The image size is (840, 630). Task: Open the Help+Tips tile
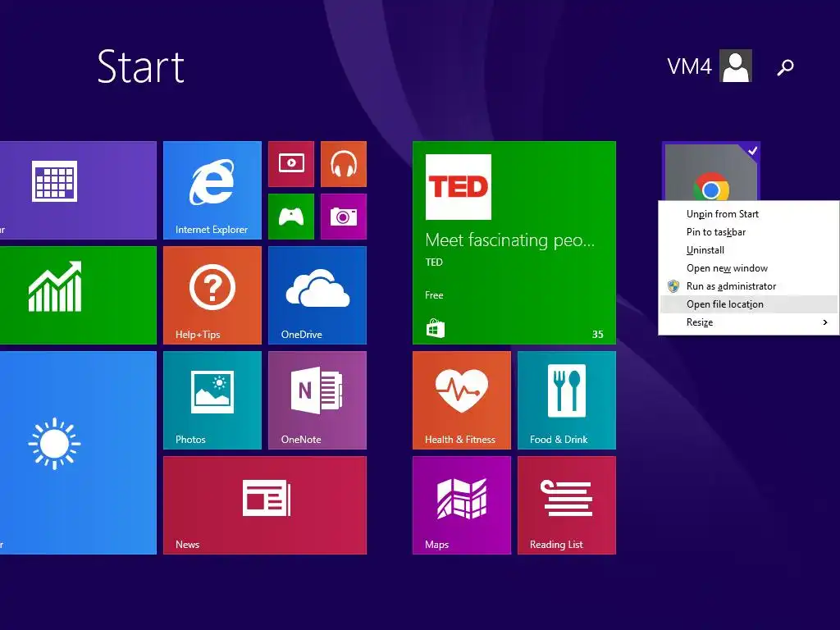tap(212, 295)
